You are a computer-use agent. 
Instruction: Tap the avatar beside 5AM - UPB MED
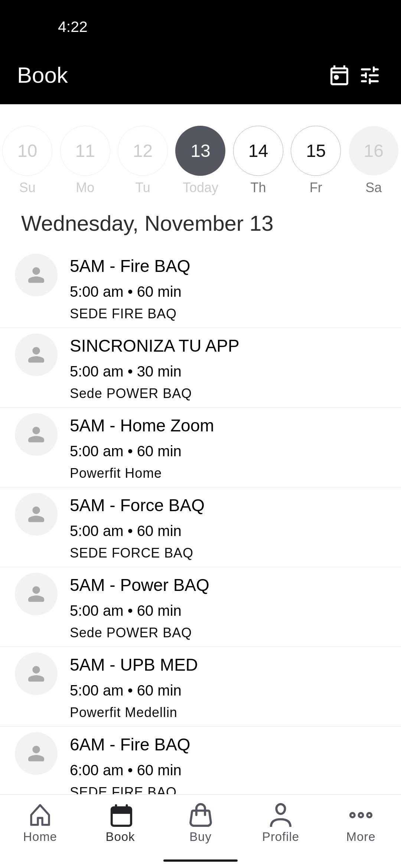(x=36, y=674)
